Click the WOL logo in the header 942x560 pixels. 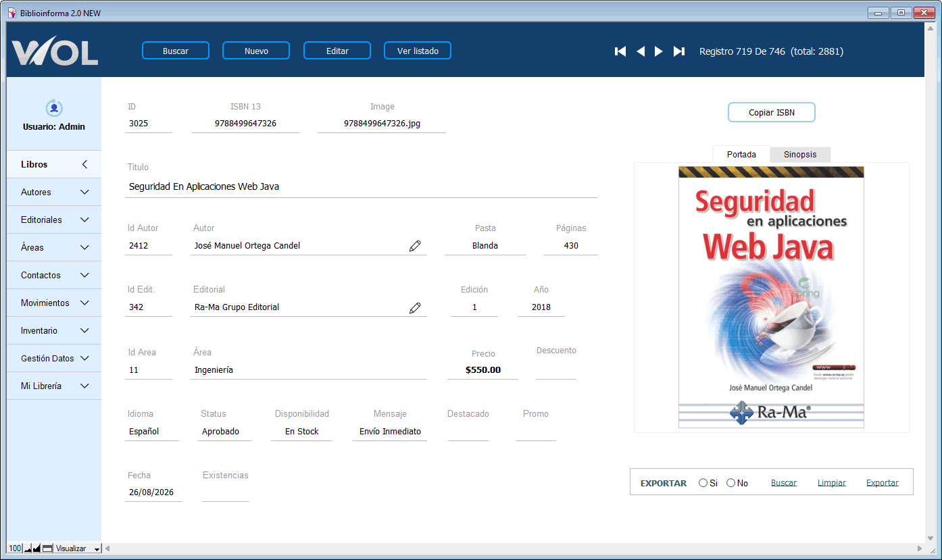coord(55,51)
